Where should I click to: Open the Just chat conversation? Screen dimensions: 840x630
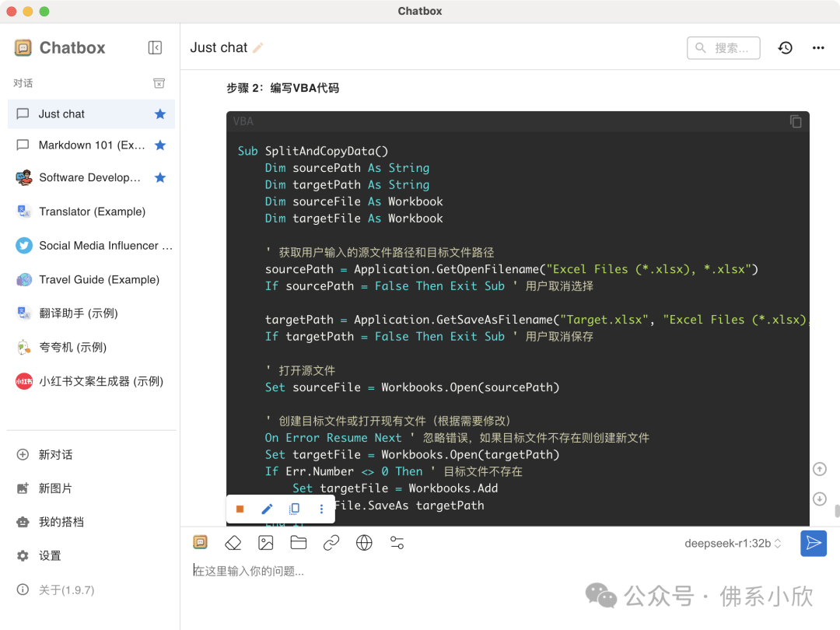[x=91, y=114]
